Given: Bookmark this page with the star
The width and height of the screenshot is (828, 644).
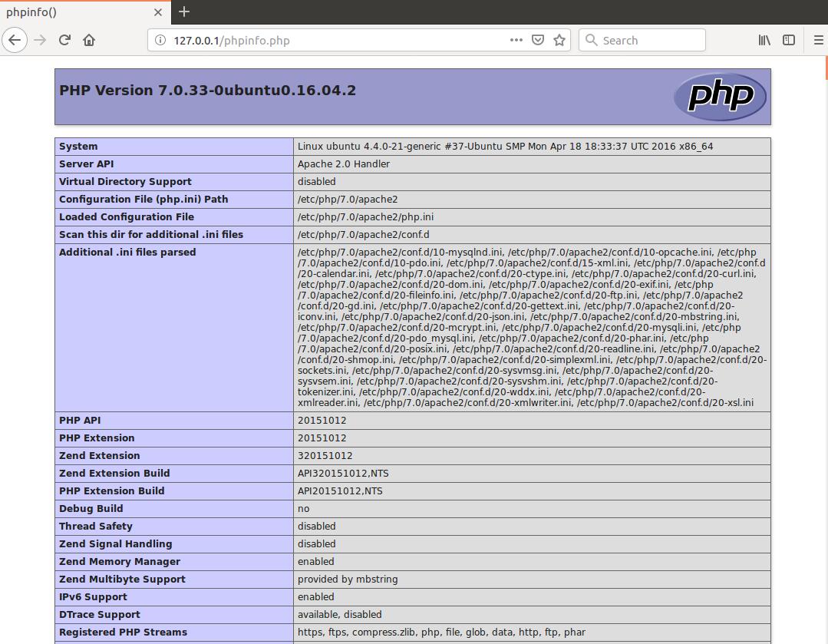Looking at the screenshot, I should (x=559, y=40).
